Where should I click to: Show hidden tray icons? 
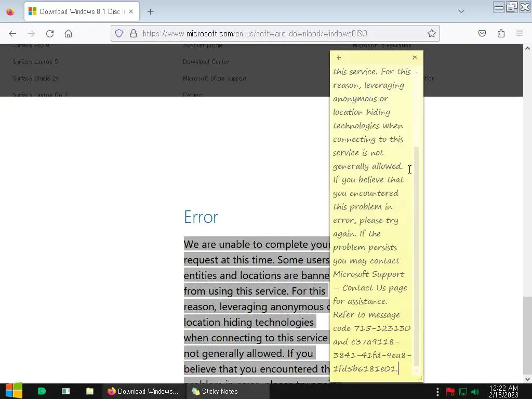coord(437,392)
